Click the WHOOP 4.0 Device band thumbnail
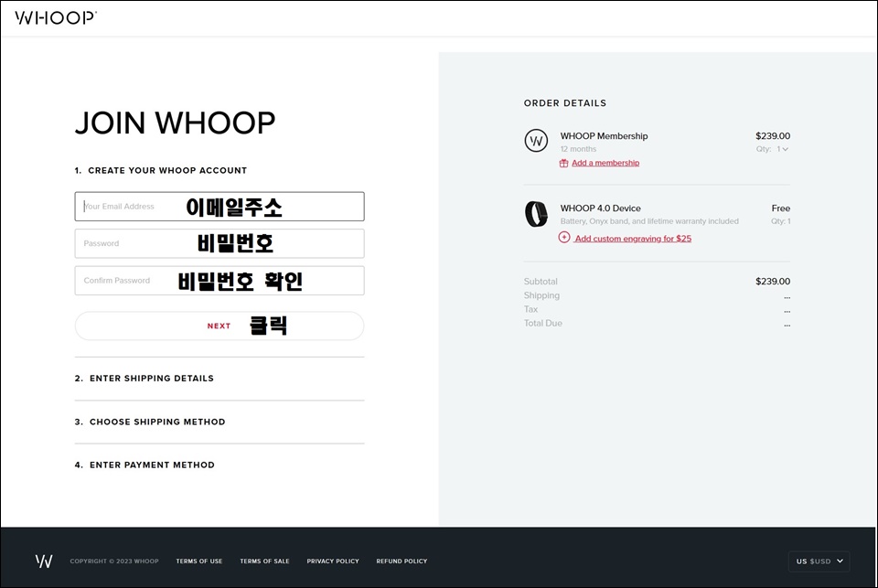Screen dimensions: 878x588 coord(536,214)
